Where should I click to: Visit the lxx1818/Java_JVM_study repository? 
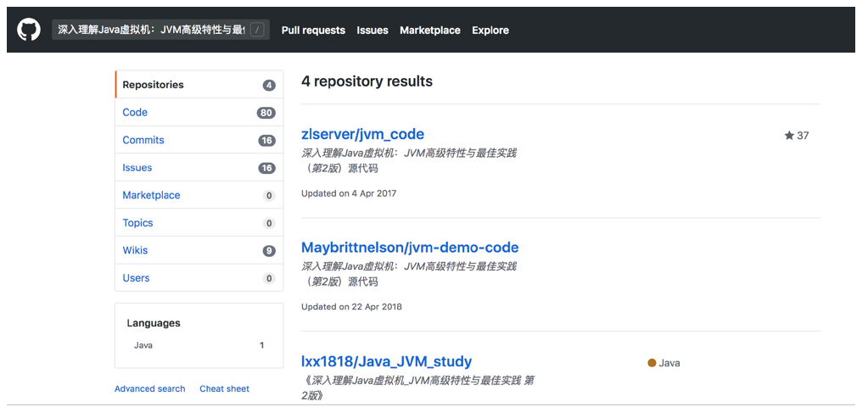coord(386,361)
